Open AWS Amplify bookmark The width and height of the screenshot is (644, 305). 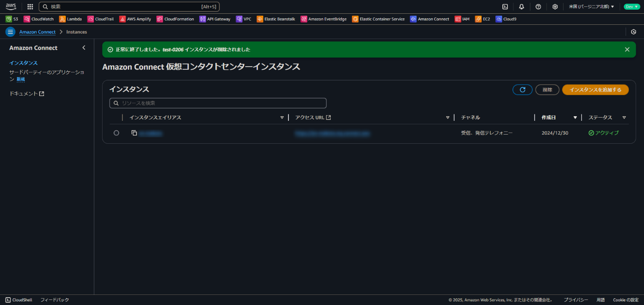coord(135,19)
